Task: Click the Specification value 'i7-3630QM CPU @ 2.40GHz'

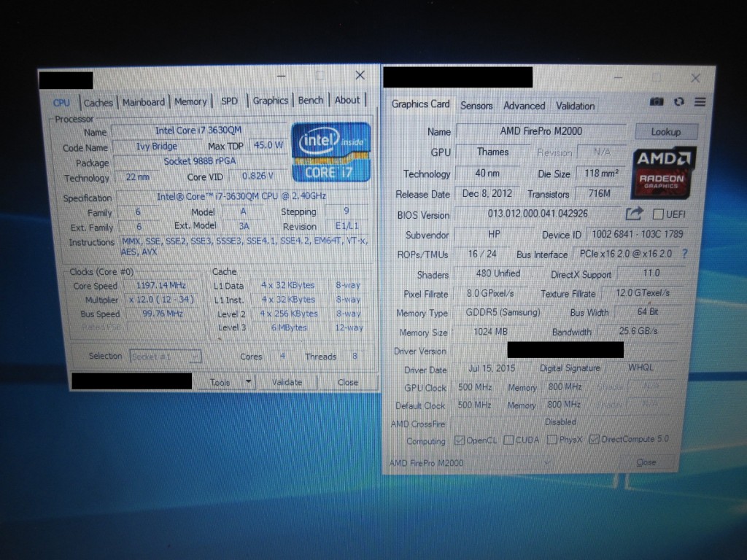Action: click(x=241, y=195)
